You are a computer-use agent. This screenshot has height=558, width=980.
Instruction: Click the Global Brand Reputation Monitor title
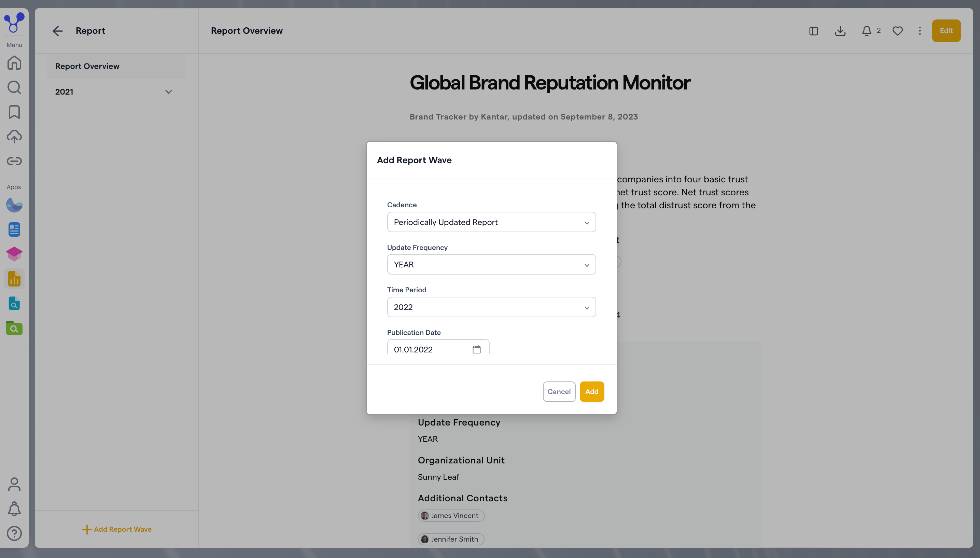(550, 82)
